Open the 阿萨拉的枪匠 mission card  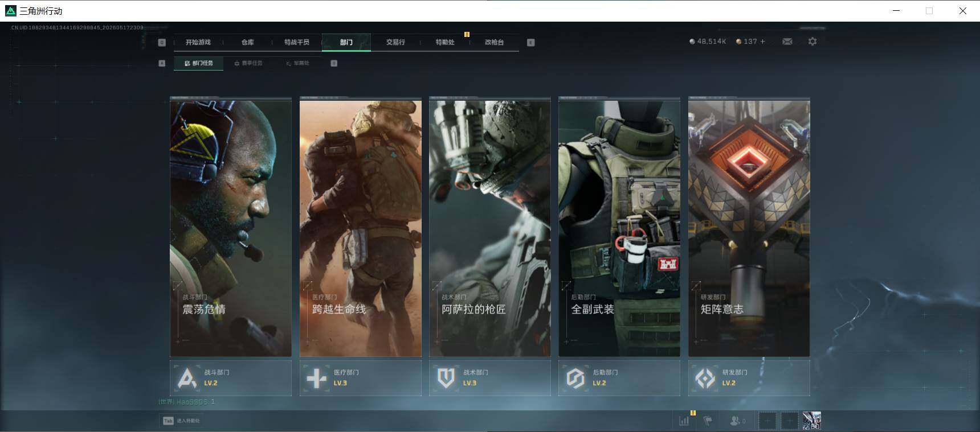tap(490, 228)
